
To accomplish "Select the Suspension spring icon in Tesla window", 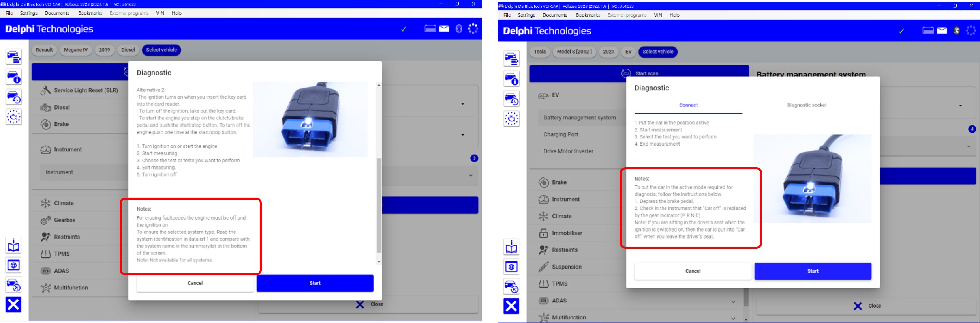I will click(544, 267).
